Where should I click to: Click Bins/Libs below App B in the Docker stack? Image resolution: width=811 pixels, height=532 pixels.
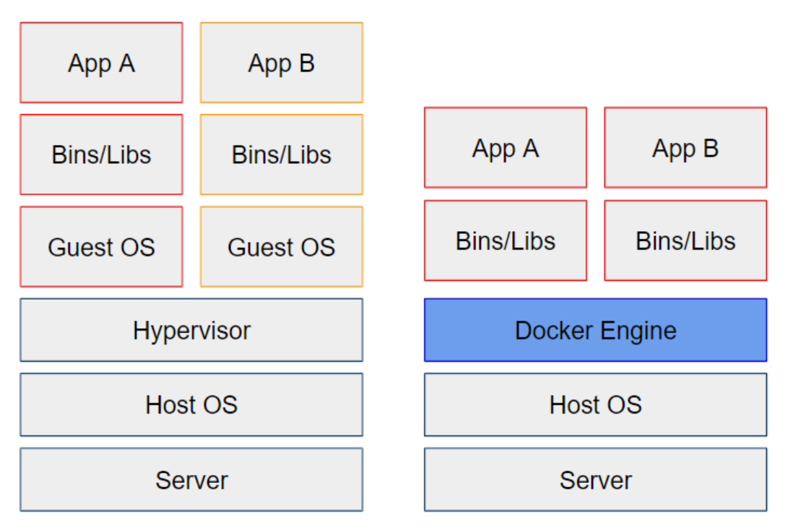685,240
